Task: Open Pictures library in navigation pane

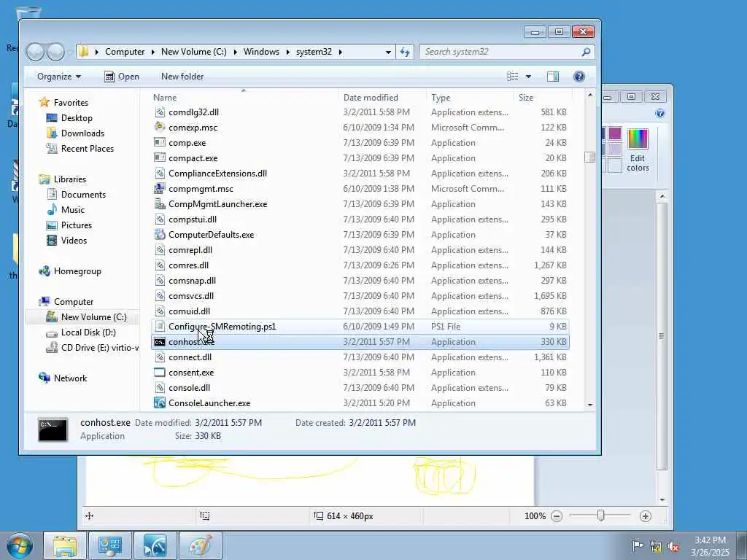Action: [76, 225]
